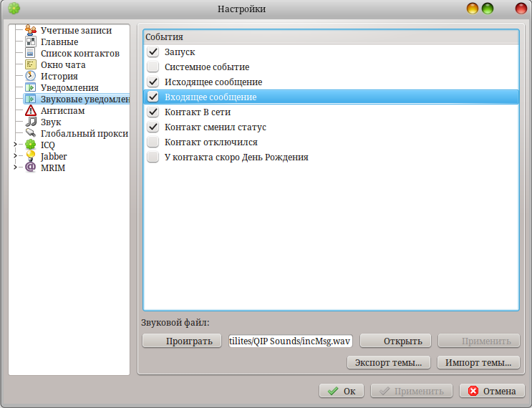Close dialog with red window button

pos(521,9)
